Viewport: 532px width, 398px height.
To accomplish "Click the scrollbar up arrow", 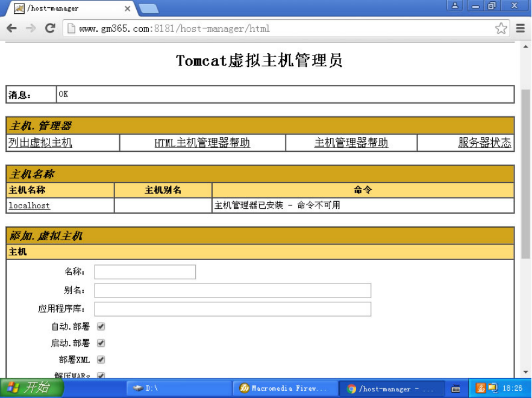I will (525, 46).
